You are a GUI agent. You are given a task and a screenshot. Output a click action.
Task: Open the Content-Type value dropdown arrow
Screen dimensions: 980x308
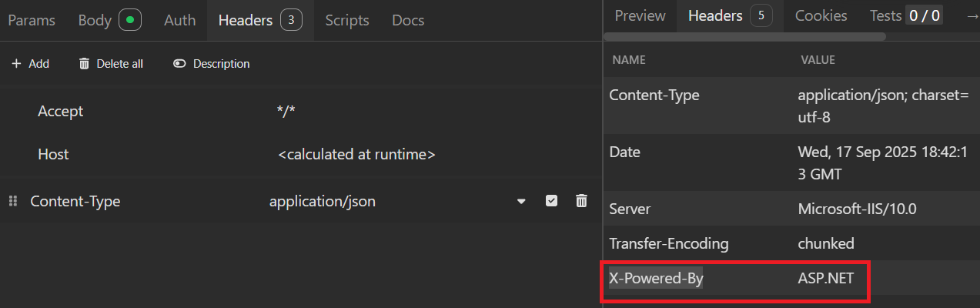click(x=521, y=202)
